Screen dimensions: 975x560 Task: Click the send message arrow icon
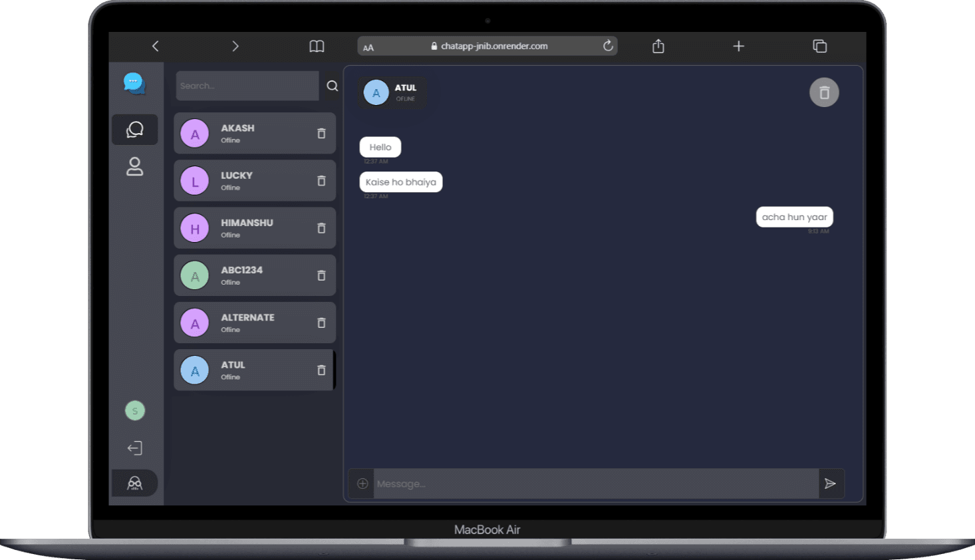point(830,484)
